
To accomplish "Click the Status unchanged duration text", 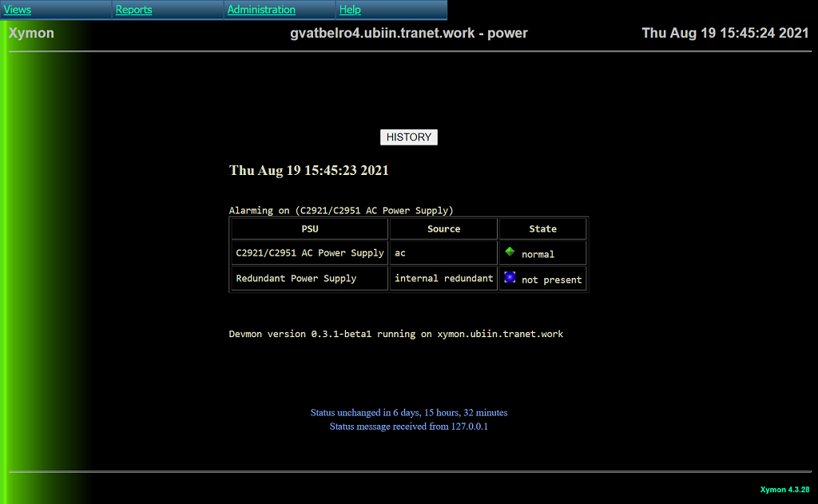I will tap(409, 413).
